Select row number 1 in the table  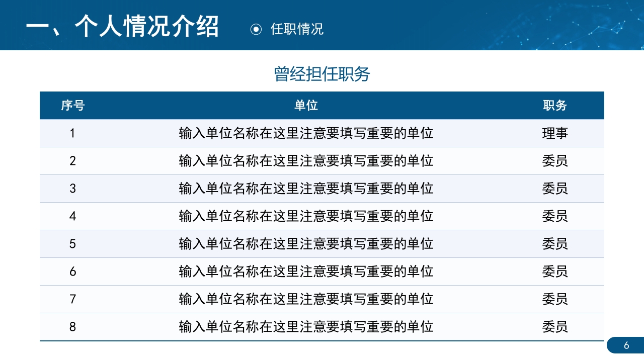tap(72, 133)
